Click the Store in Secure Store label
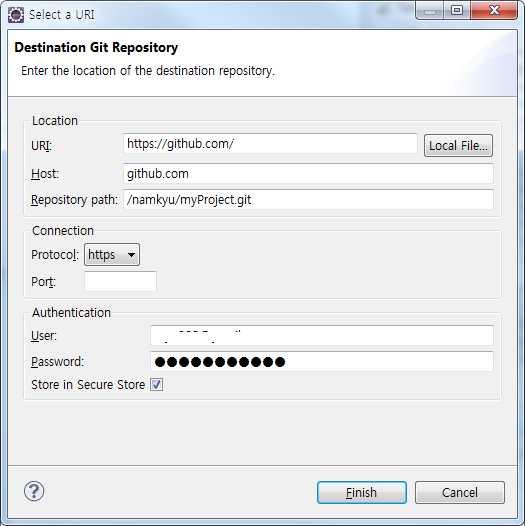 pos(88,384)
